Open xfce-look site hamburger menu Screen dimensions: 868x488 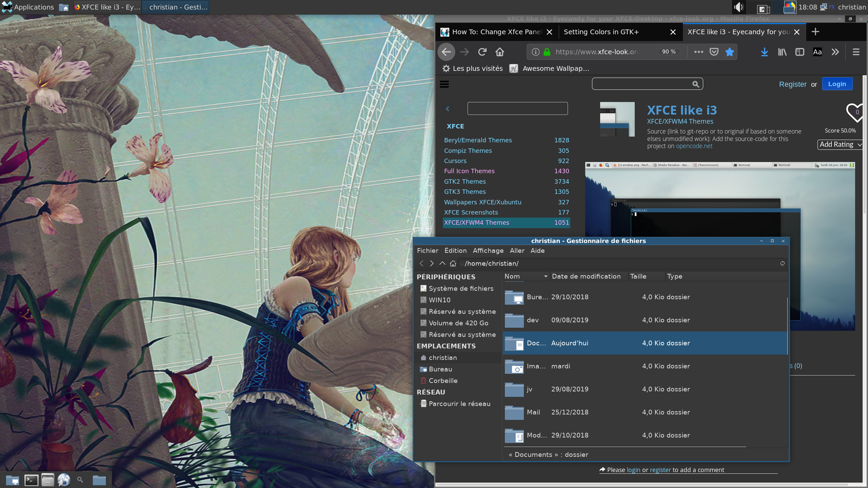tap(444, 84)
